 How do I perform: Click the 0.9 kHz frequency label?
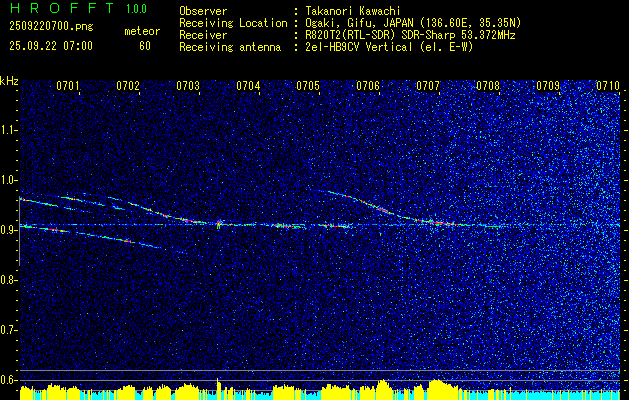[x=9, y=230]
